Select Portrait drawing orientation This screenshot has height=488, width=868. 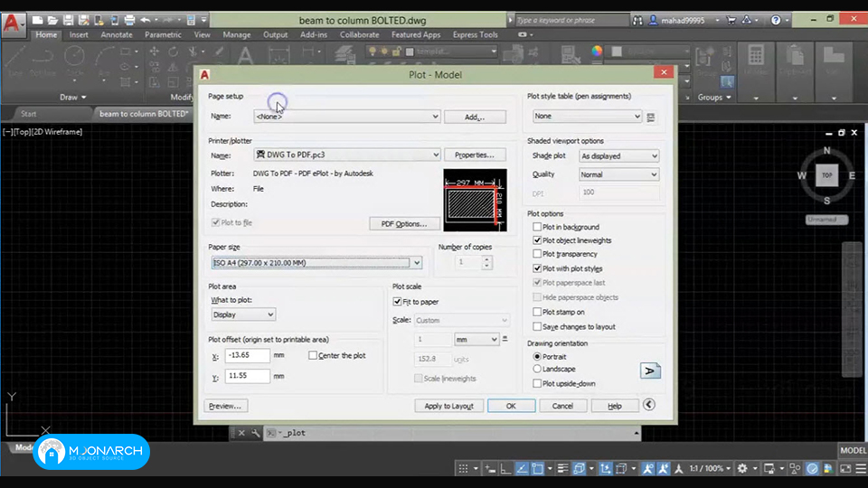coord(537,356)
